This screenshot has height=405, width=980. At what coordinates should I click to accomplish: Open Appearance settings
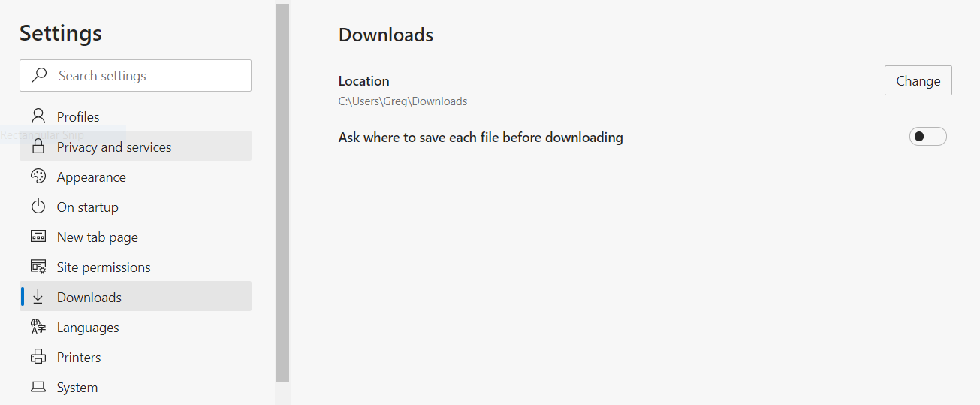(x=135, y=177)
